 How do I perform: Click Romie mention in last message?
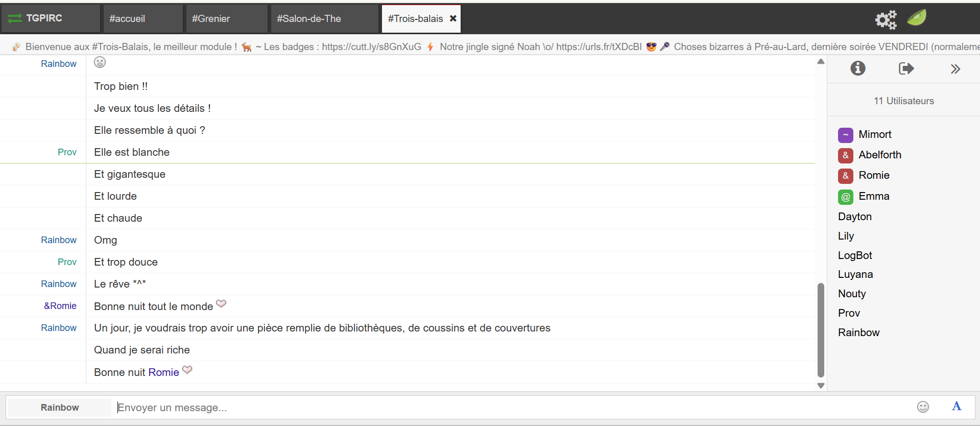pyautogui.click(x=163, y=372)
